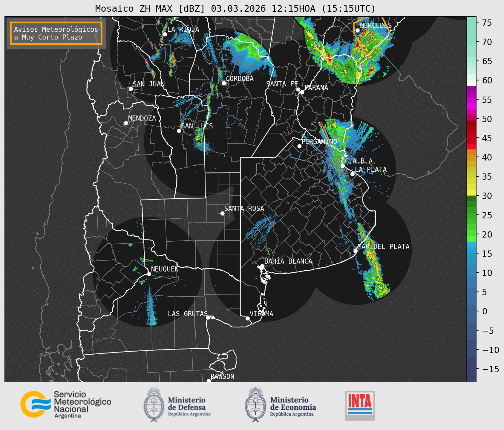Click the colorbar tick label 15
Screen dimensions: 504x430
487,254
